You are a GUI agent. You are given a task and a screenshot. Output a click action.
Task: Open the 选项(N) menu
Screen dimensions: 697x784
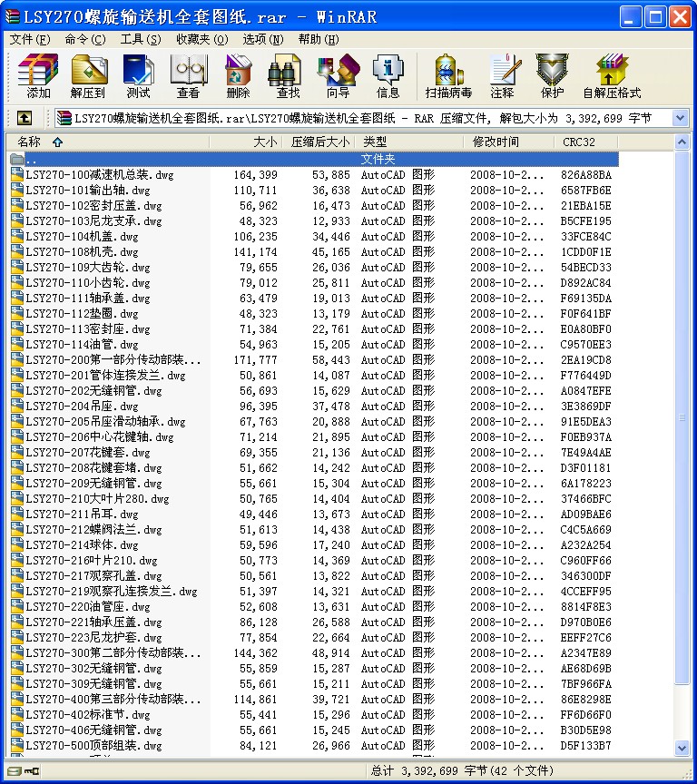[x=263, y=39]
